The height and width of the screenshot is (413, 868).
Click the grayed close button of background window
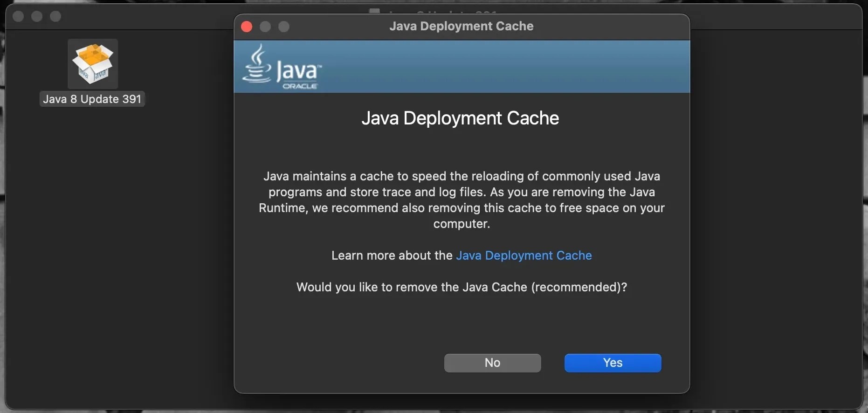[x=18, y=16]
